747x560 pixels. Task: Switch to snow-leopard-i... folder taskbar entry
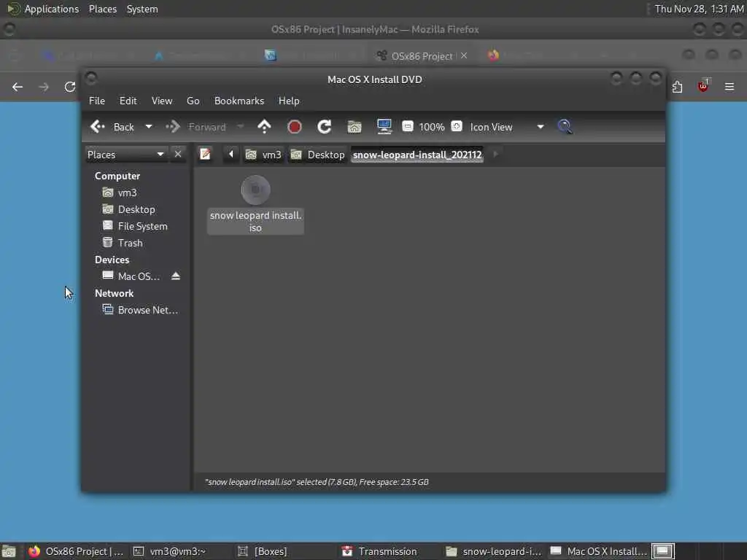[x=494, y=551]
